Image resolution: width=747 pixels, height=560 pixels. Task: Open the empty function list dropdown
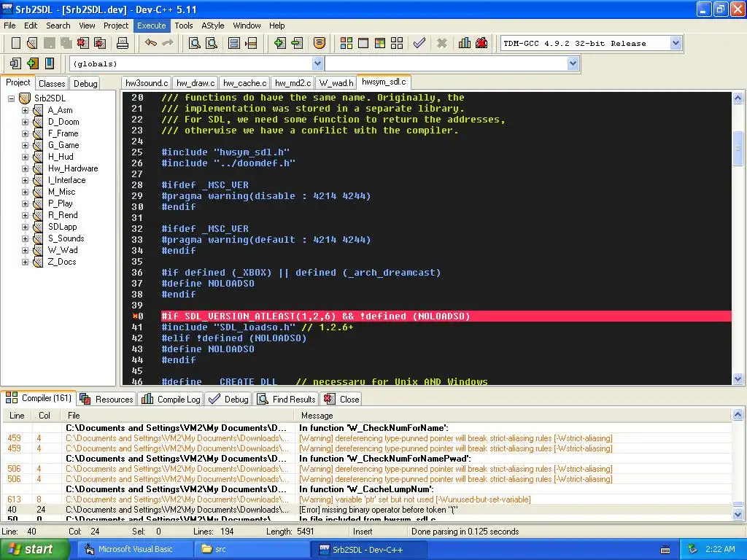pos(573,63)
